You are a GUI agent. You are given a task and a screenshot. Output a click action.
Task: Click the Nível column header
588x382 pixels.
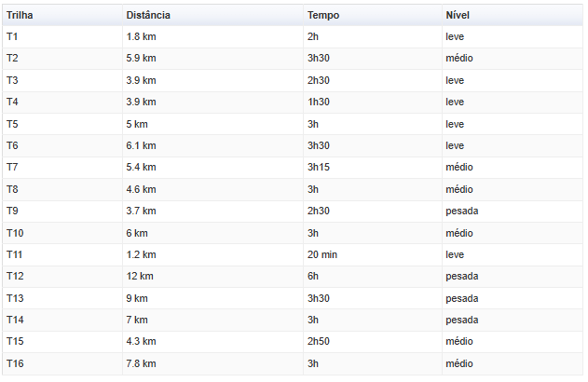513,15
